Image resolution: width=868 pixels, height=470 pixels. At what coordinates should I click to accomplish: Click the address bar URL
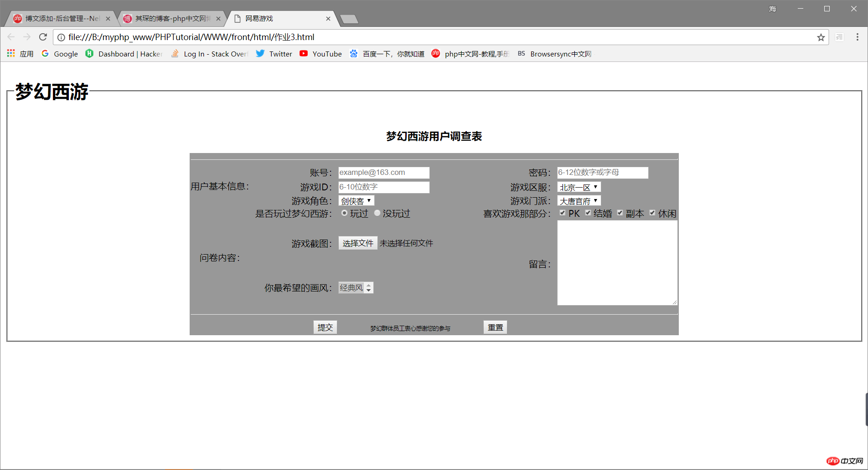[x=191, y=37]
